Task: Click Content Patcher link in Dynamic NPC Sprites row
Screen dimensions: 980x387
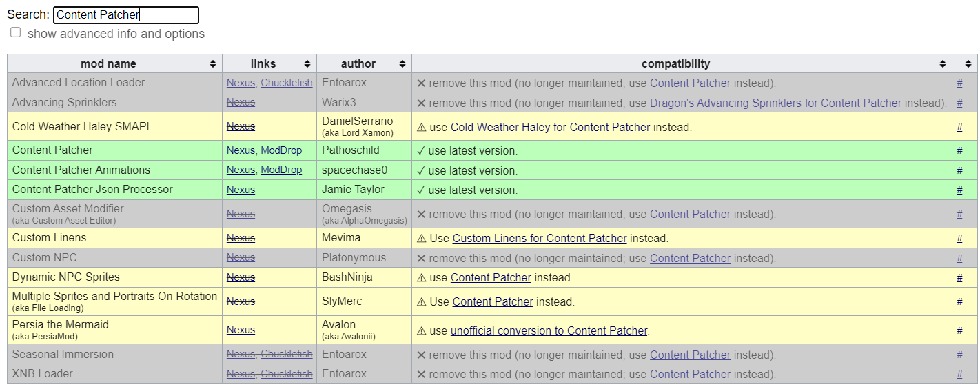Action: pyautogui.click(x=491, y=277)
